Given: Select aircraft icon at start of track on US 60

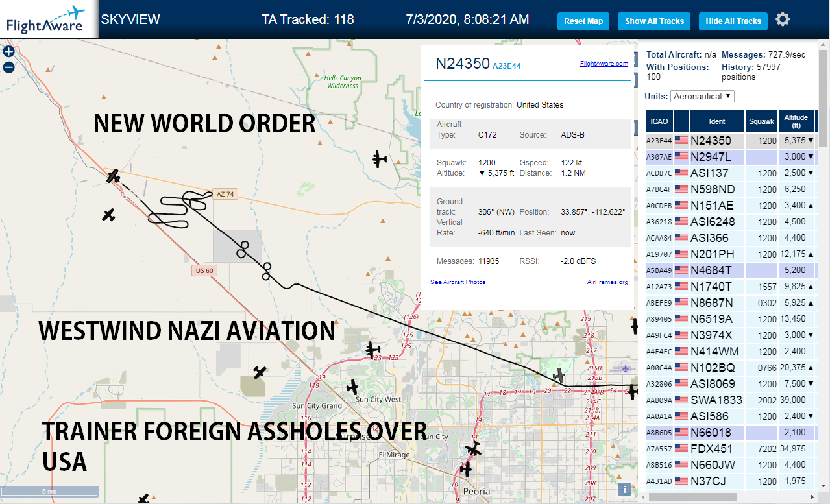Looking at the screenshot, I should point(114,176).
